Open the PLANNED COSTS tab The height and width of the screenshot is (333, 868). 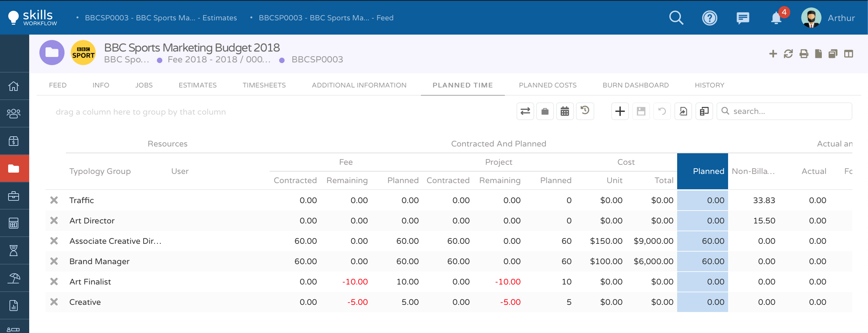[x=548, y=85]
